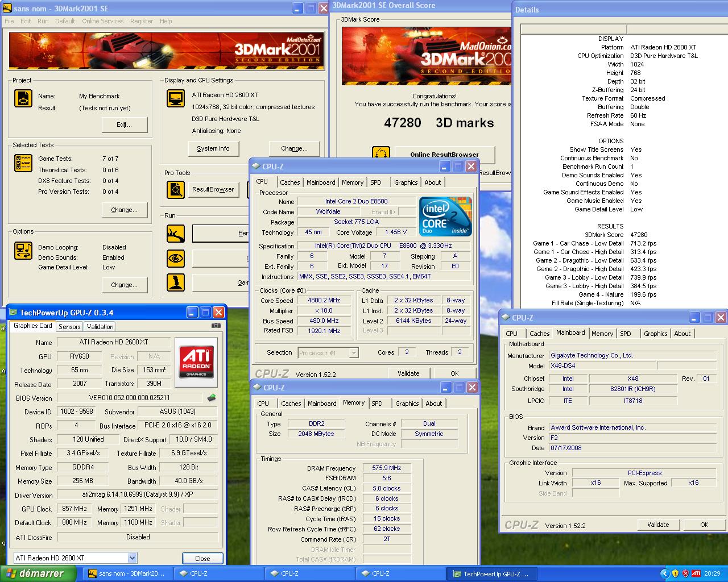Image resolution: width=728 pixels, height=582 pixels.
Task: Click the Run benchmark car icon
Action: tap(176, 233)
